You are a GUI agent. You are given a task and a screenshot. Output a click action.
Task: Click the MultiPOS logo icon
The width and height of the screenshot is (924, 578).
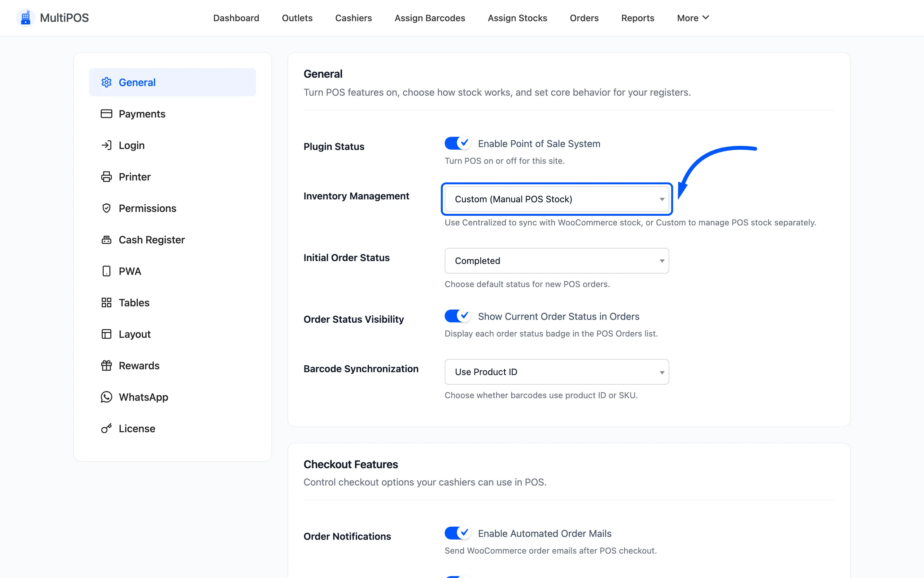tap(26, 18)
